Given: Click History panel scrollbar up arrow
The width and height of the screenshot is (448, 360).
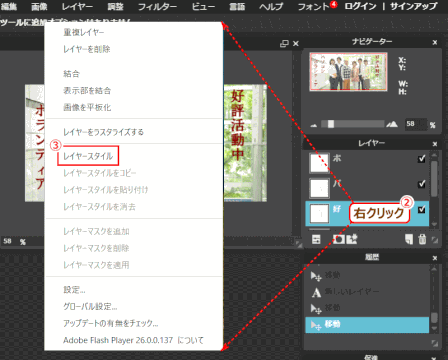Looking at the screenshot, I should [434, 268].
